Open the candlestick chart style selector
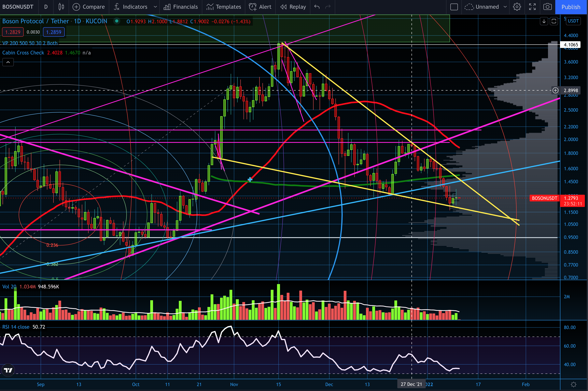The width and height of the screenshot is (588, 391). 61,7
